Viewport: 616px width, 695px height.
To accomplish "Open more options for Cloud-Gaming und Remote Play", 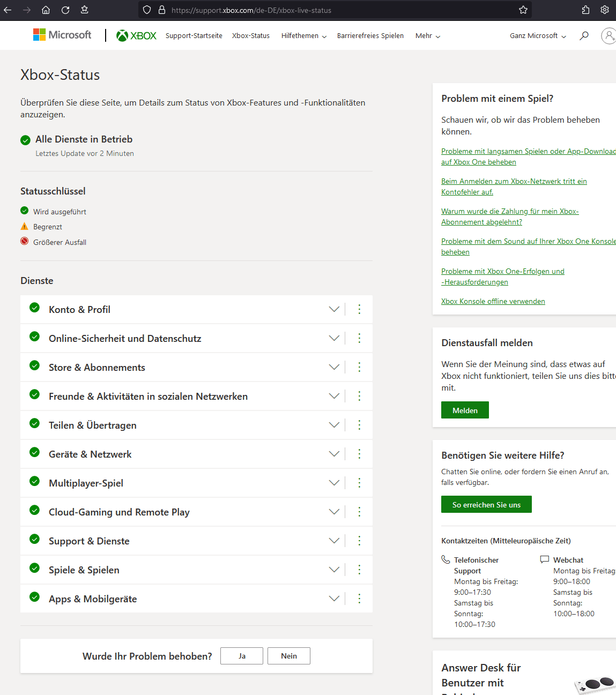I will click(359, 512).
